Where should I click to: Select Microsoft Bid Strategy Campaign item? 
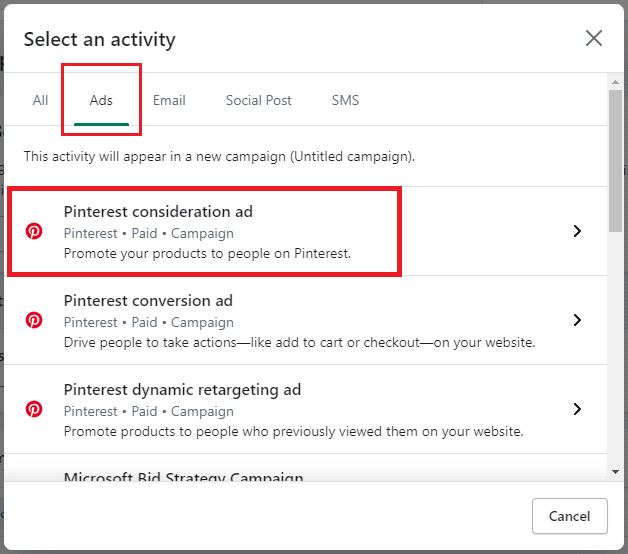[184, 477]
